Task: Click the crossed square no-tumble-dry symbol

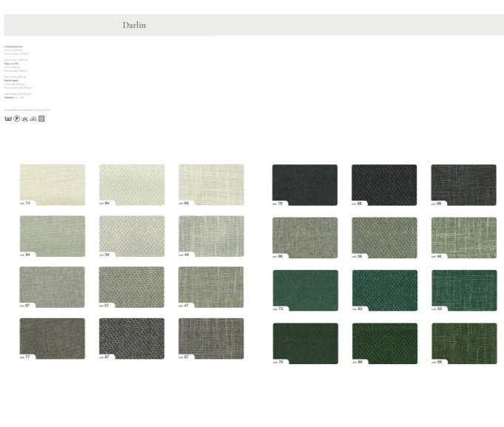Action: 41,118
